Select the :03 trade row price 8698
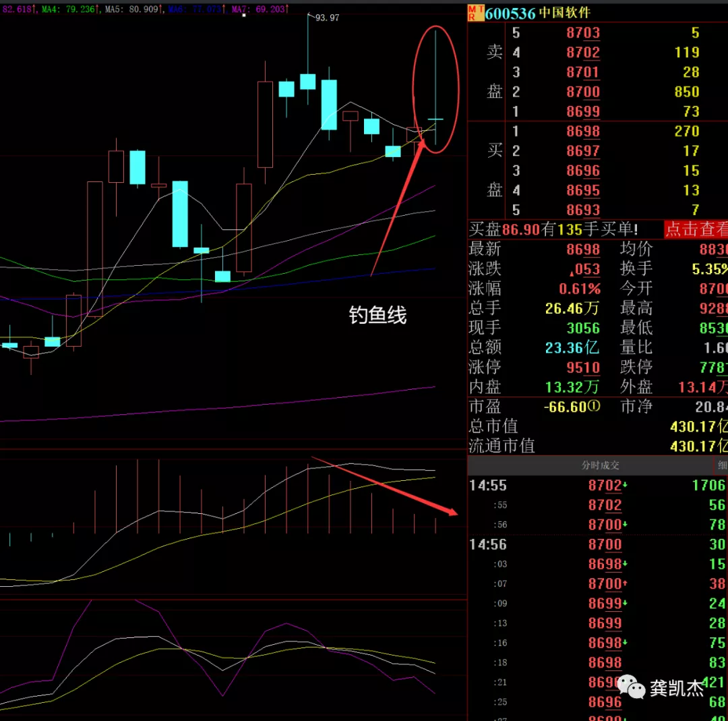Viewport: 728px width, 721px height. (x=605, y=564)
